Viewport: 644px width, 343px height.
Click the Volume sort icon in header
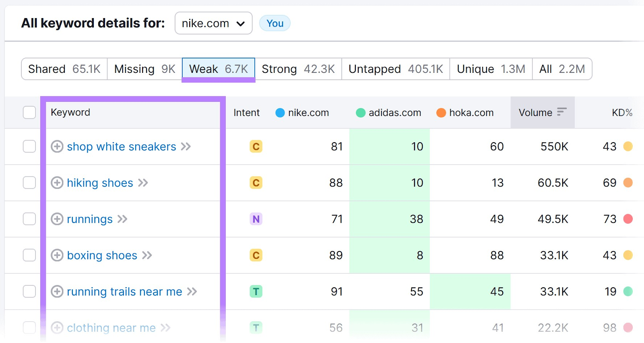(561, 112)
